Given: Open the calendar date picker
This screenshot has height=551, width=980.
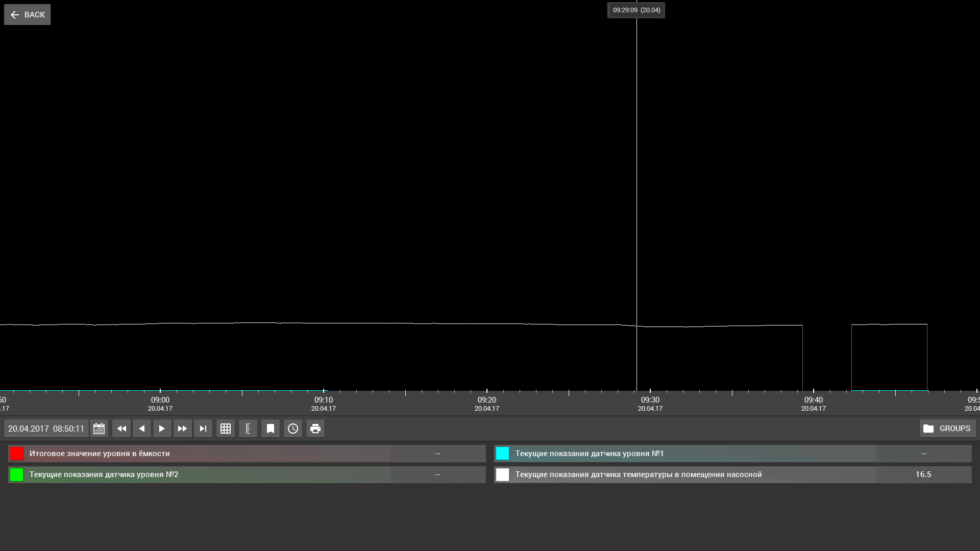Looking at the screenshot, I should (99, 429).
